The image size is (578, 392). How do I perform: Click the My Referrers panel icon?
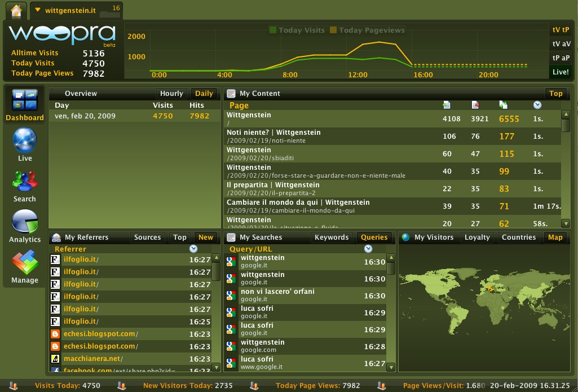click(56, 237)
